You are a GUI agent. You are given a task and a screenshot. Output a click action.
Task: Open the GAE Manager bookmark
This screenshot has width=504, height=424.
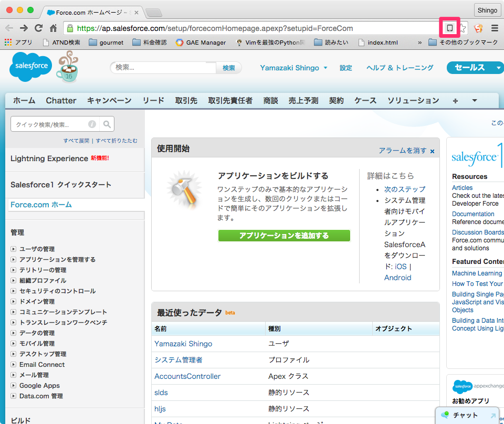201,43
